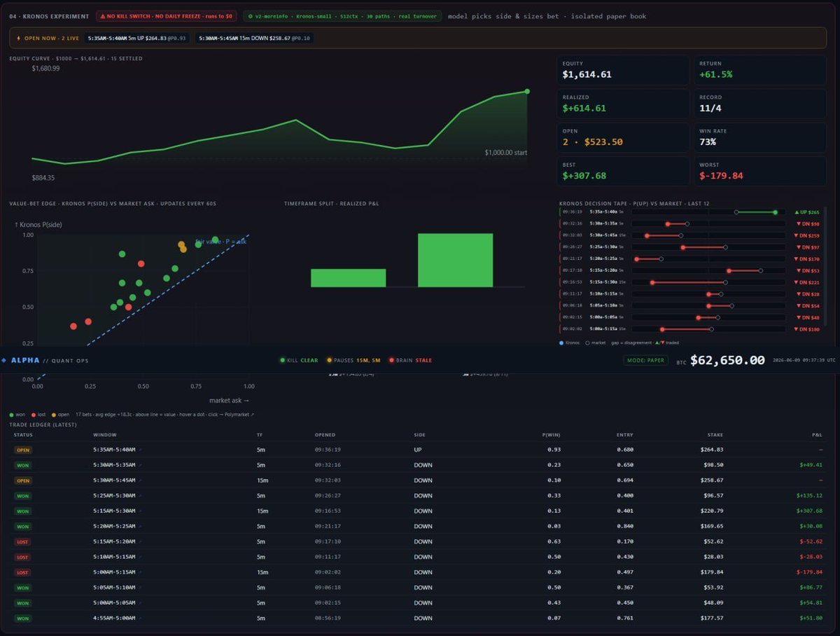
Task: Click the green 'won' legend dot
Action: [11, 415]
